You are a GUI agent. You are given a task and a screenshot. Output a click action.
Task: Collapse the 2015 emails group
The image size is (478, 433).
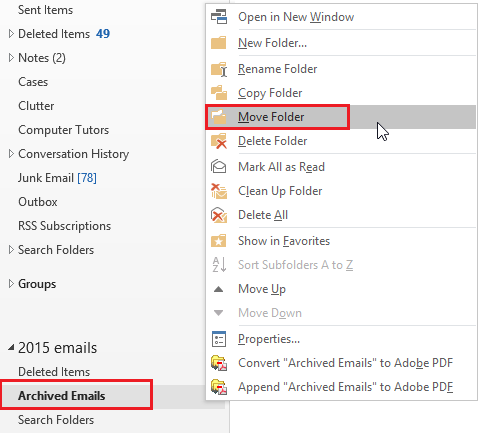[11, 348]
